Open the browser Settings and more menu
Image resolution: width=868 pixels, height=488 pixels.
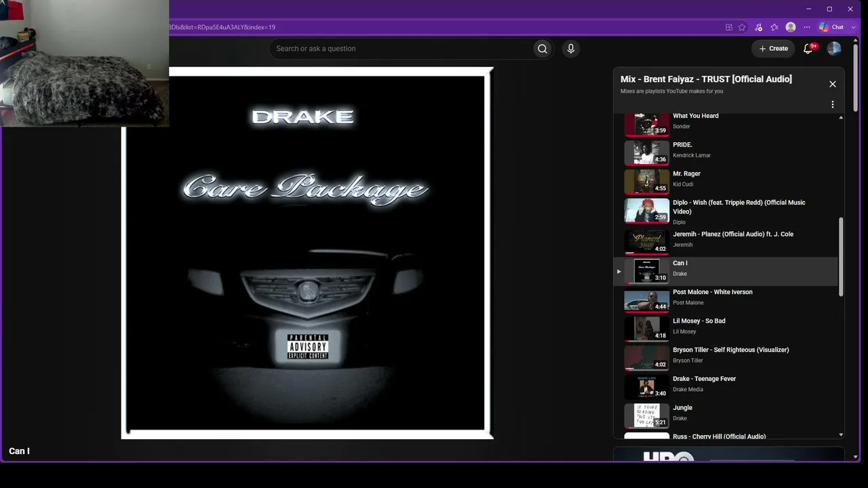click(x=807, y=27)
